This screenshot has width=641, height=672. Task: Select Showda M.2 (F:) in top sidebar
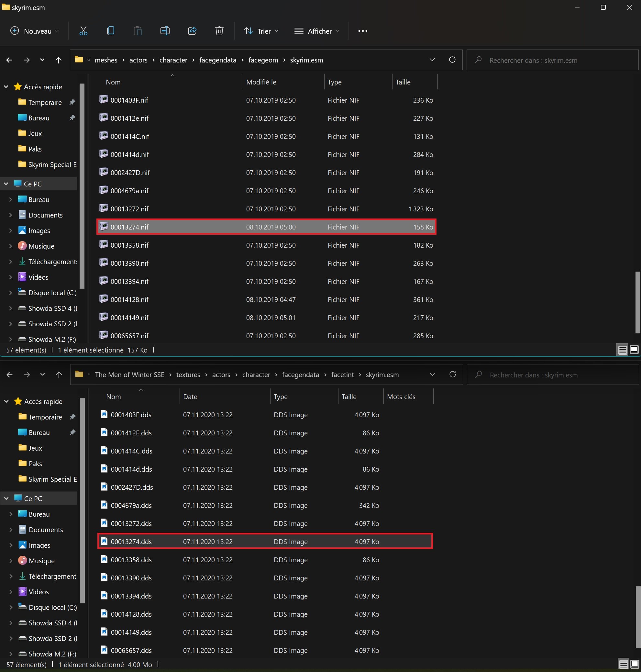click(x=47, y=339)
